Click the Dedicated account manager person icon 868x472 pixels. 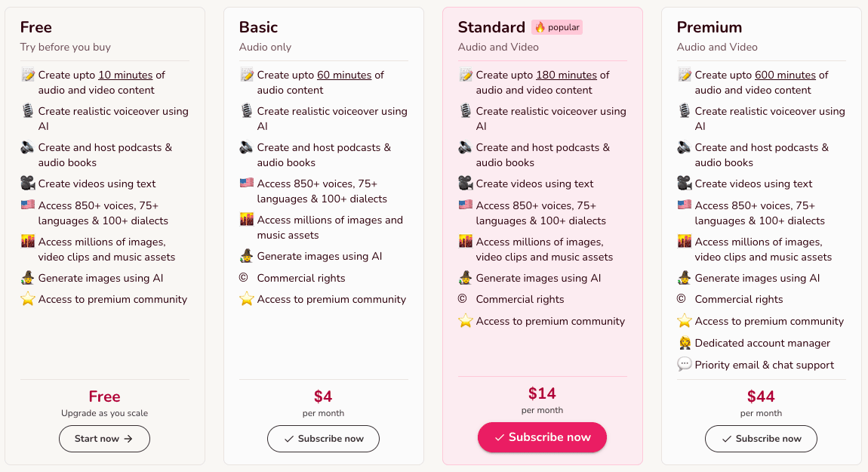(685, 343)
